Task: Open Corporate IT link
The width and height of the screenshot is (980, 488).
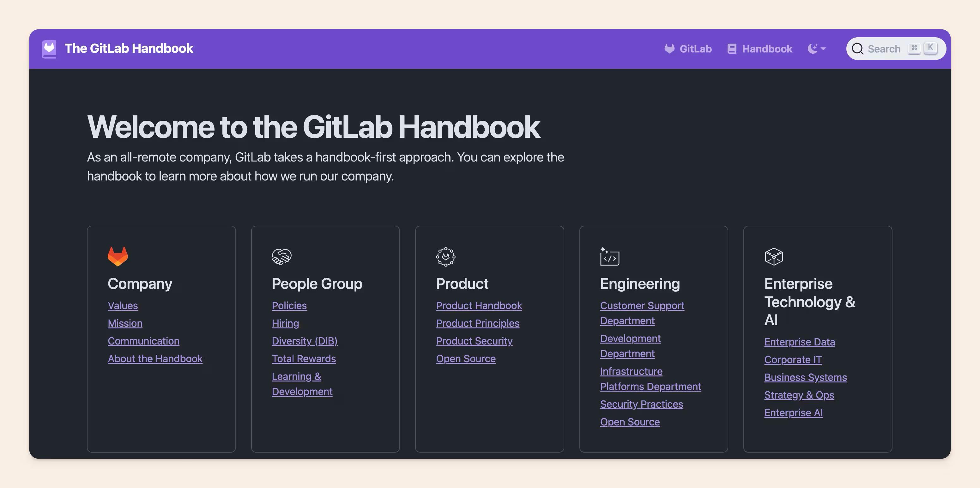Action: 793,360
